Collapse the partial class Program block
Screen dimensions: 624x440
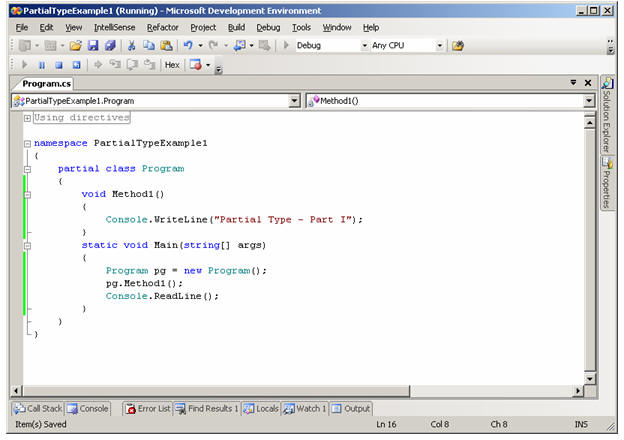coord(27,169)
